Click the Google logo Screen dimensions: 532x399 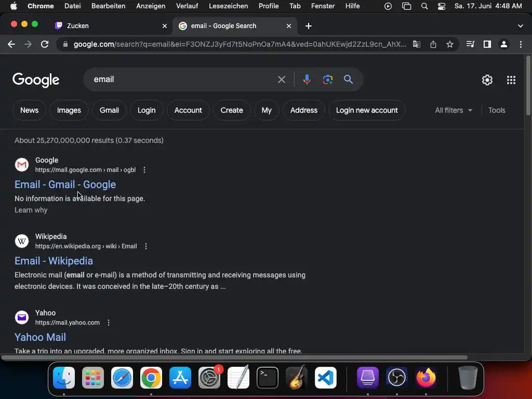[36, 80]
